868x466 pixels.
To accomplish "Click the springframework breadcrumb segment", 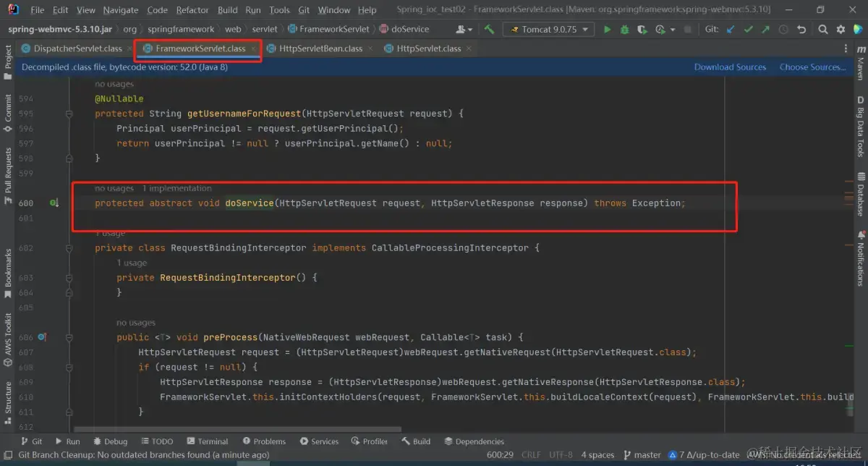I will (x=181, y=30).
